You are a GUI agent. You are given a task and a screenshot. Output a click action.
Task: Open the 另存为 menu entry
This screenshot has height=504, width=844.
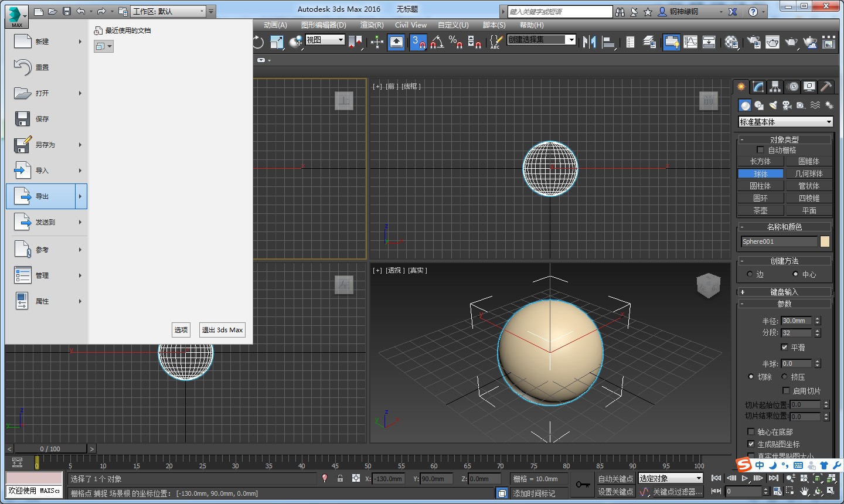tap(45, 145)
